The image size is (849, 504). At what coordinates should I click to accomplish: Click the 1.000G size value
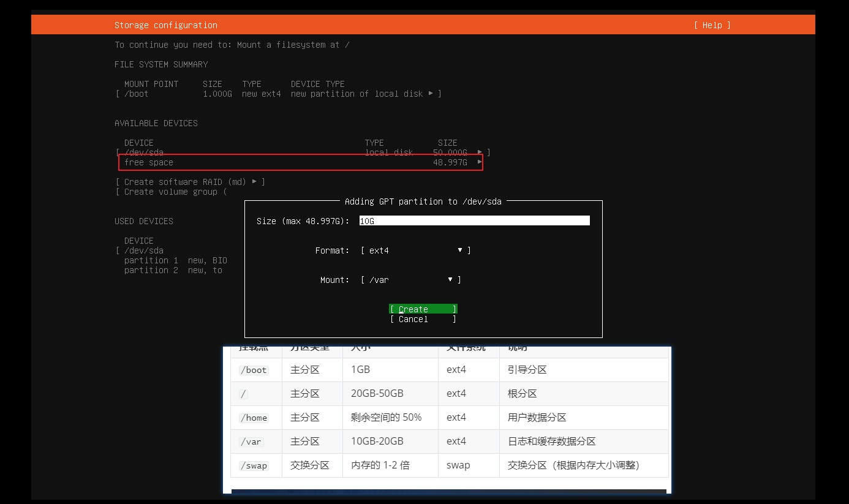point(217,94)
